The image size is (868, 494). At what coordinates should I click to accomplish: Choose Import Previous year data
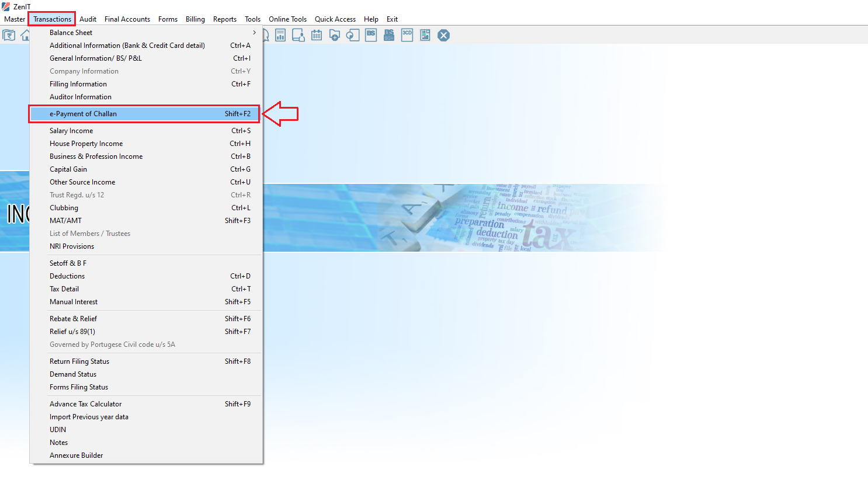(146, 417)
